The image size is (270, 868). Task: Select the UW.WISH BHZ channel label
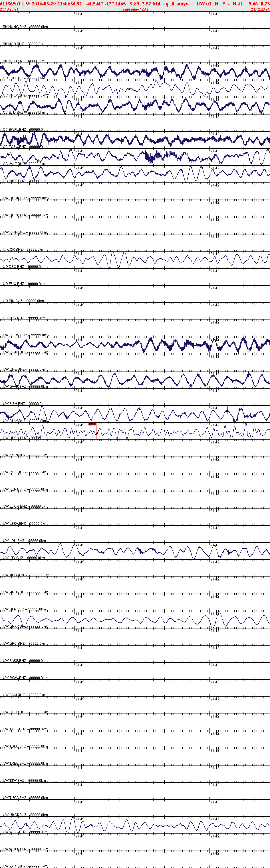click(x=25, y=832)
